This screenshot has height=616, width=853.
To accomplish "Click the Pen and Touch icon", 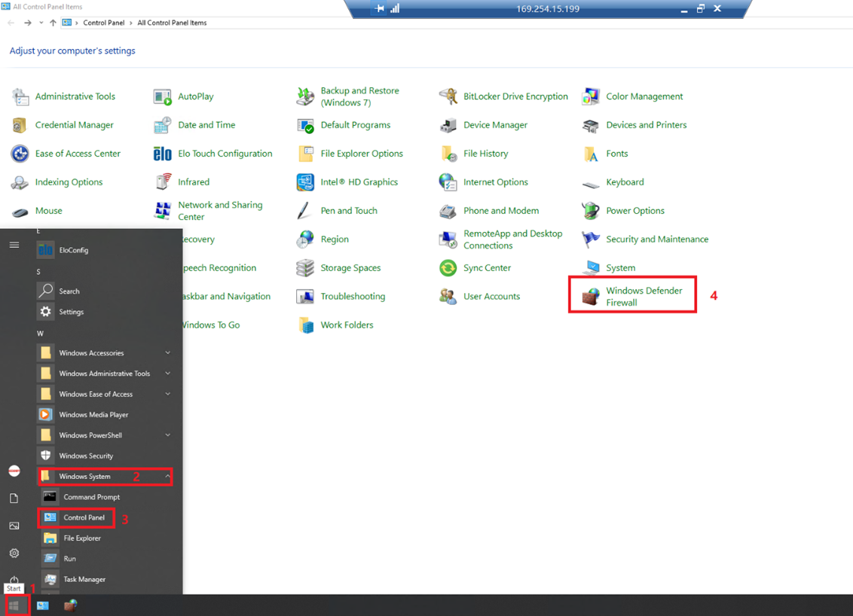I will click(x=305, y=210).
